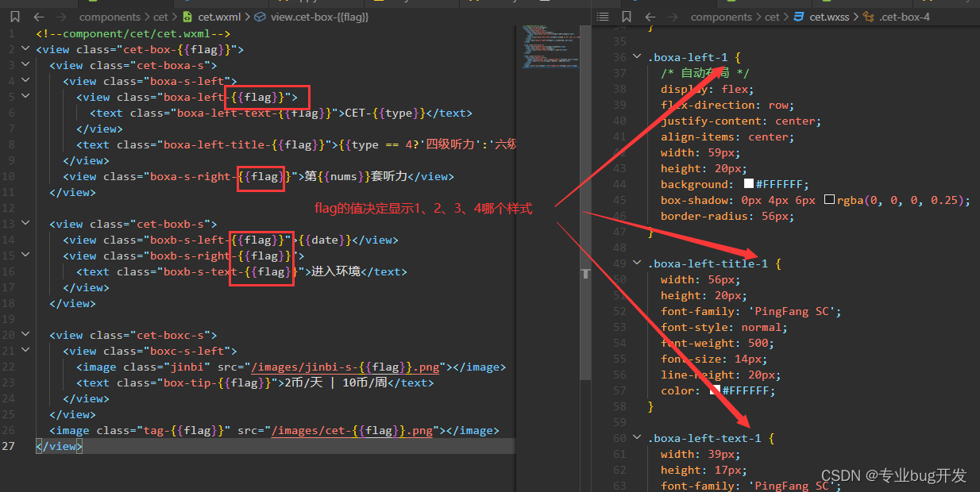Go back using left editor's back arrow
Viewport: 980px width, 492px height.
39,17
